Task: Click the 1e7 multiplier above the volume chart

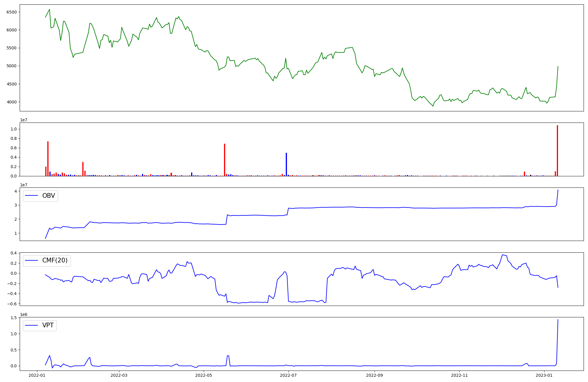Action: (24, 120)
